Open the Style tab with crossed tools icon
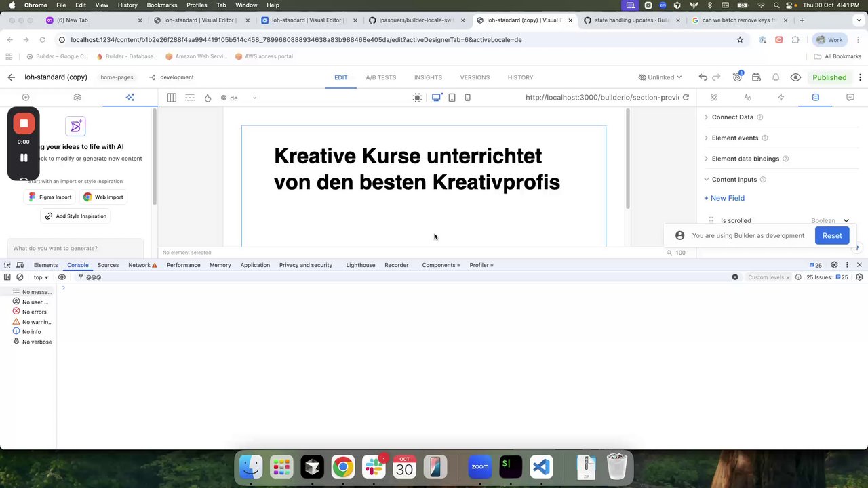 coord(713,98)
